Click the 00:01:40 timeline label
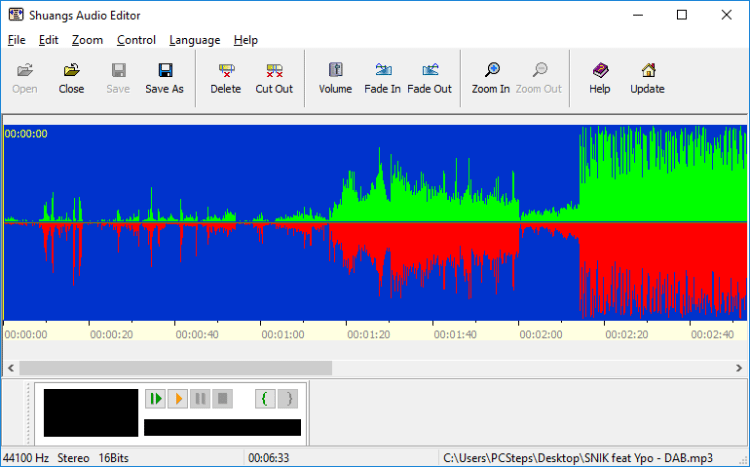The image size is (750, 467). pyautogui.click(x=455, y=334)
